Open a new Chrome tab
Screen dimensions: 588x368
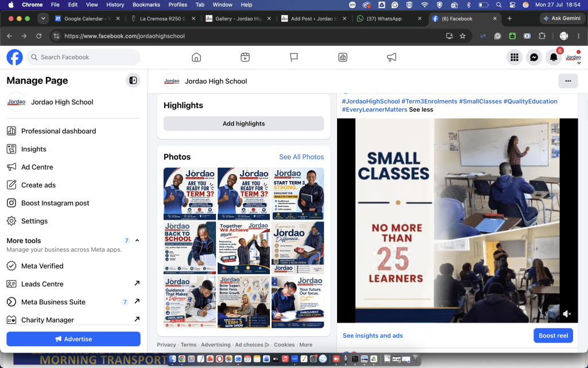click(x=509, y=18)
